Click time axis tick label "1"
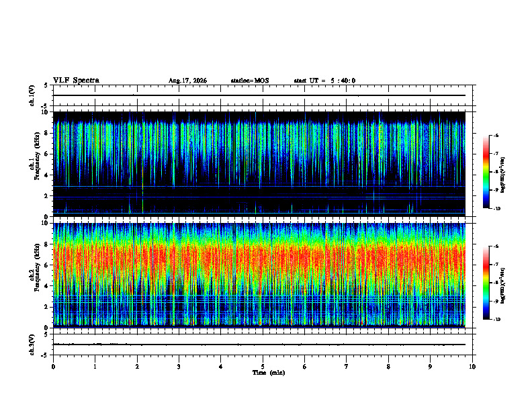532x411 pixels. 95,367
